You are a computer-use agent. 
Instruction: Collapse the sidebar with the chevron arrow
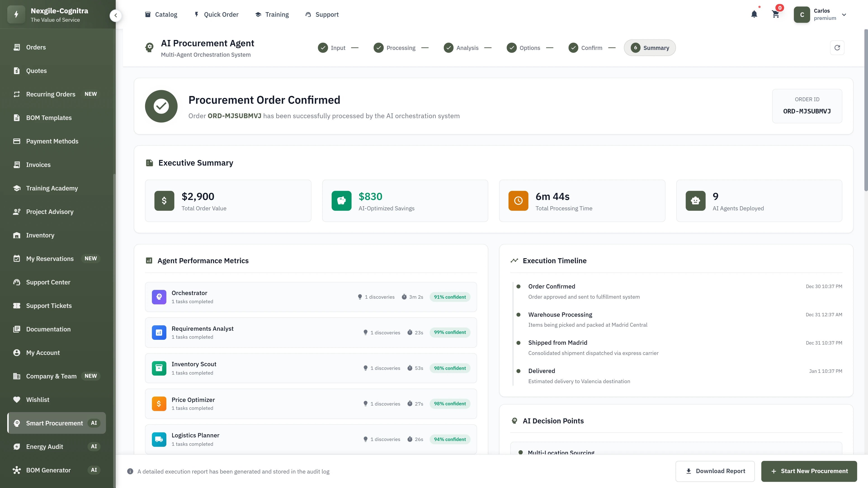point(116,16)
